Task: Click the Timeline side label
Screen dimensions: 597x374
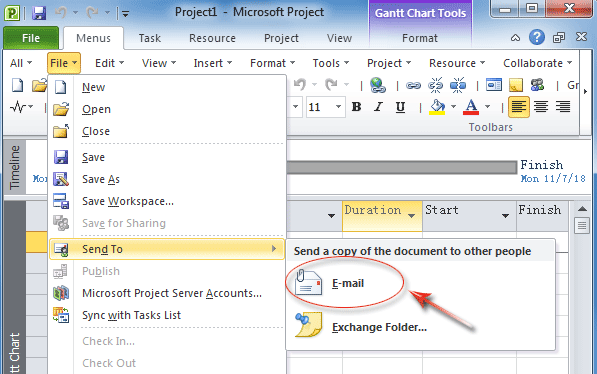Action: coord(14,167)
